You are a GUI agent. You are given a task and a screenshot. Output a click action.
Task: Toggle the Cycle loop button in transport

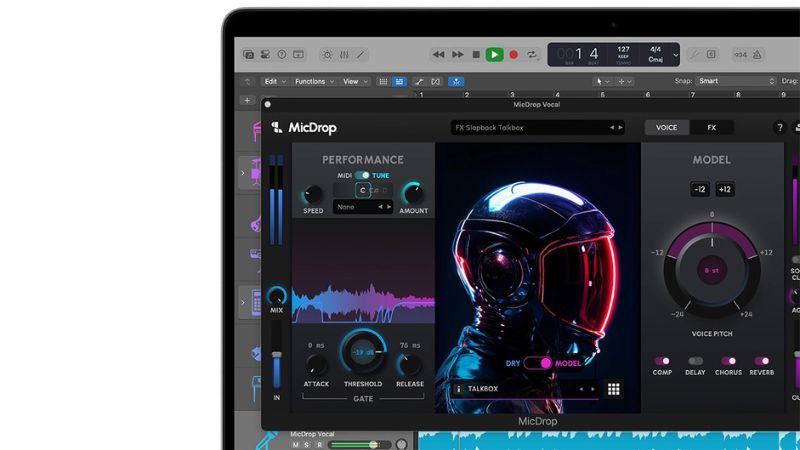pyautogui.click(x=533, y=54)
